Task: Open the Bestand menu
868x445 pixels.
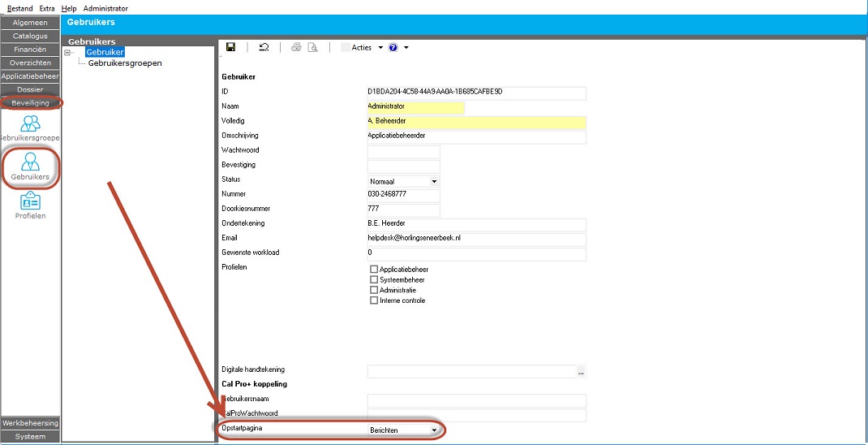Action: [20, 8]
